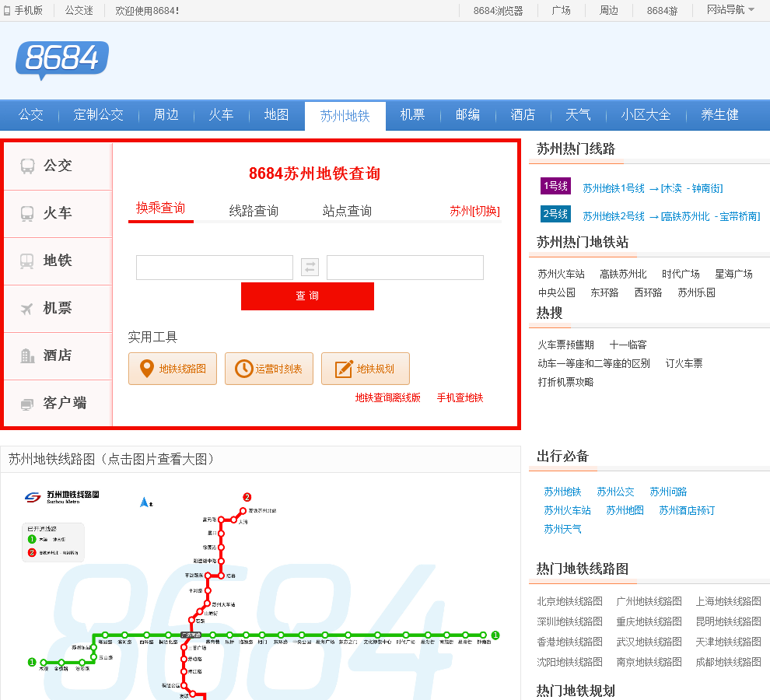Select the 换乘查询 tab
Screen dimensions: 770x700
(x=160, y=208)
